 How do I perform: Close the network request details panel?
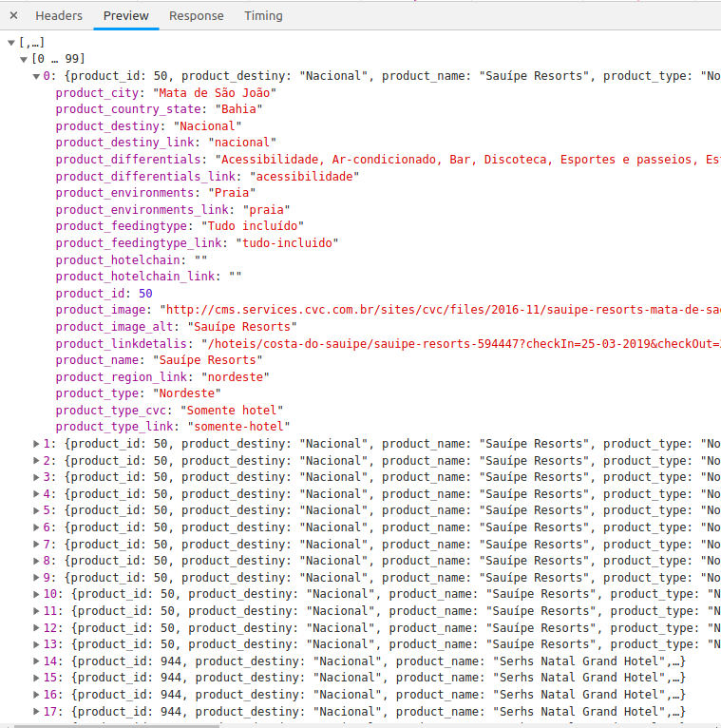[14, 16]
